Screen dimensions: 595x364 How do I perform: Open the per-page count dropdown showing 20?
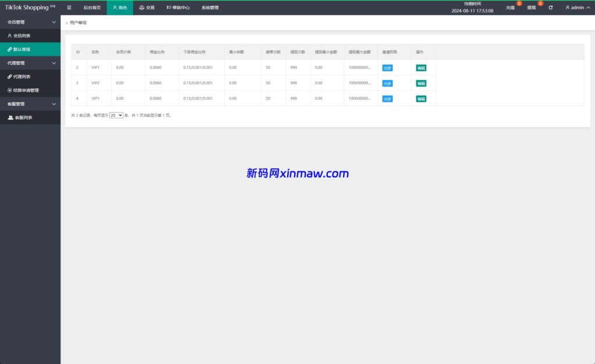point(117,114)
